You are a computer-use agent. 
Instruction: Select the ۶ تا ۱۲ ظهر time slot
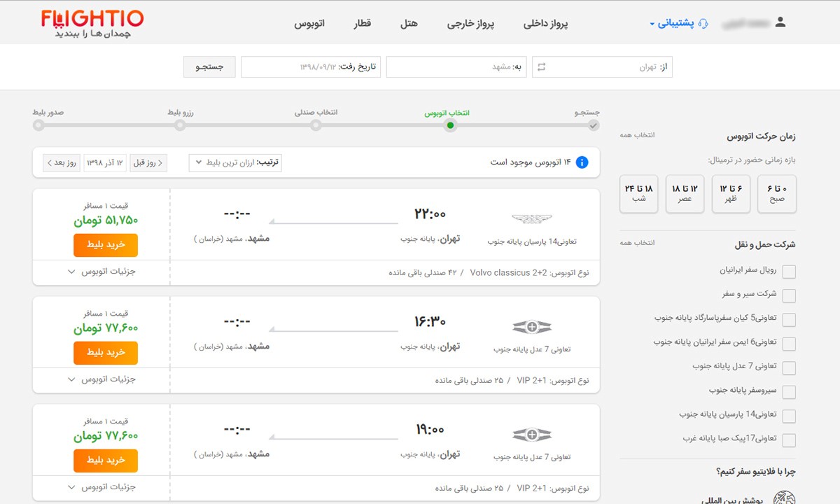(730, 194)
